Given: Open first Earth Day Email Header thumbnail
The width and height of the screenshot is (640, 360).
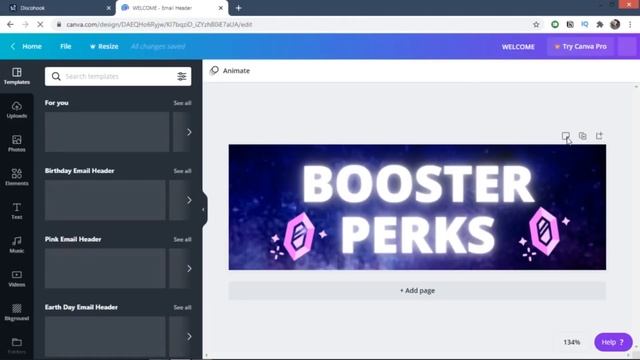Looking at the screenshot, I should (105, 337).
